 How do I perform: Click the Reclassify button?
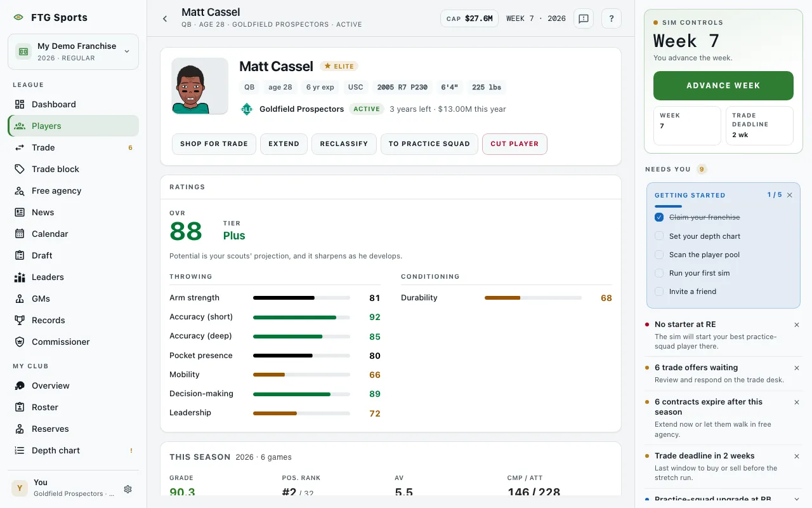pos(344,144)
